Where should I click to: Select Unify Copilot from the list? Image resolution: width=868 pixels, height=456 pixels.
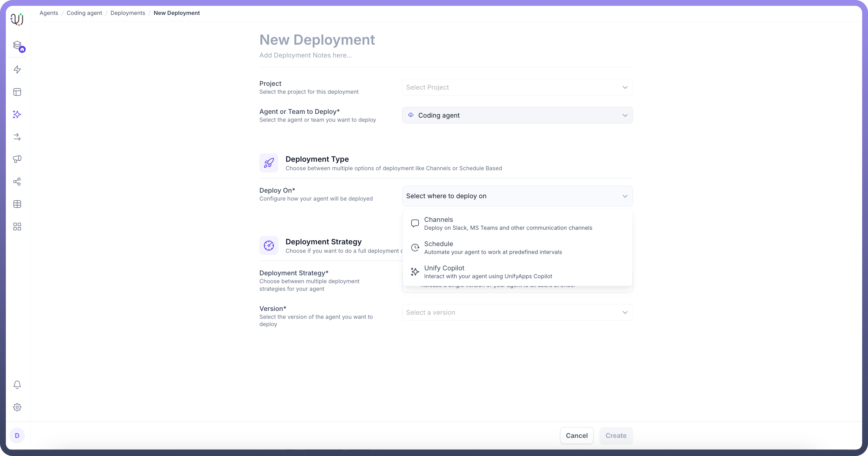click(488, 272)
